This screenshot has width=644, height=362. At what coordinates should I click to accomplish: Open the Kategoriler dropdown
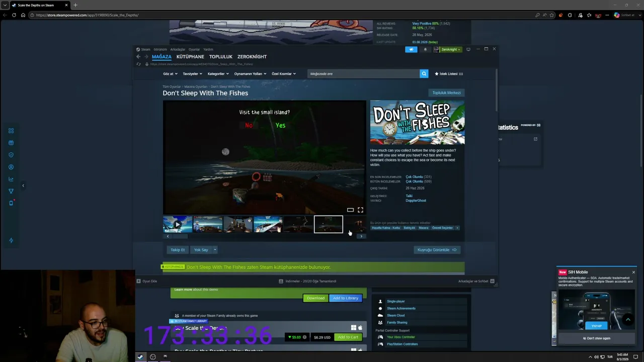[218, 74]
